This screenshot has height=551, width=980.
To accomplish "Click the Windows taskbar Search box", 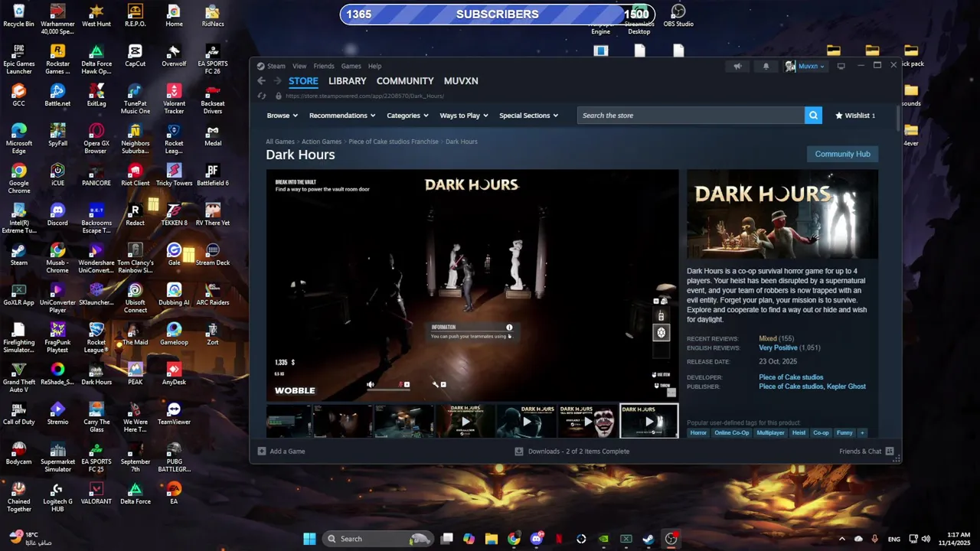I will click(378, 539).
